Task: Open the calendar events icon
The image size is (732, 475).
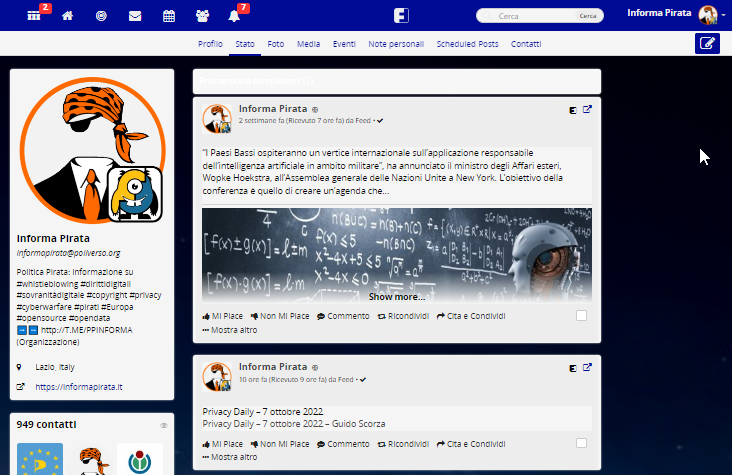Action: click(169, 16)
